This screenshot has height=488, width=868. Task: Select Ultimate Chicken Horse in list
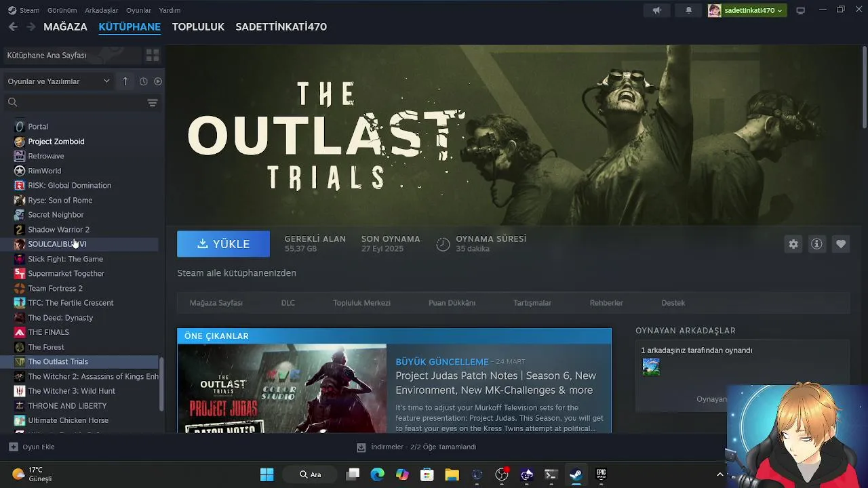68,420
